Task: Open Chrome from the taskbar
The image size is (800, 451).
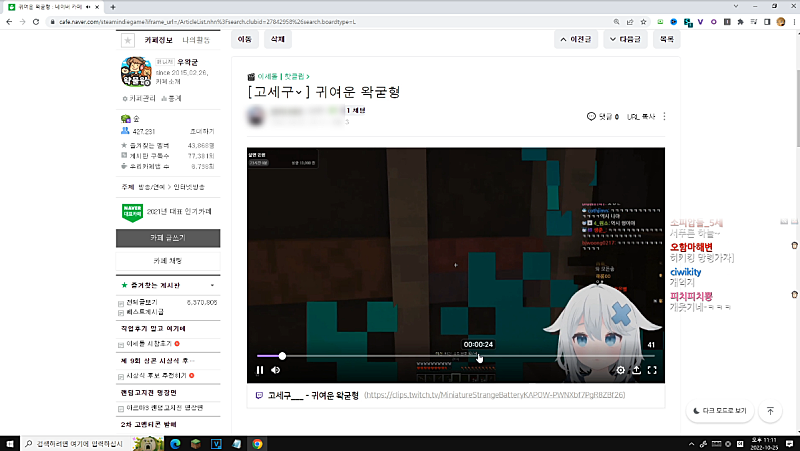Action: 257,444
